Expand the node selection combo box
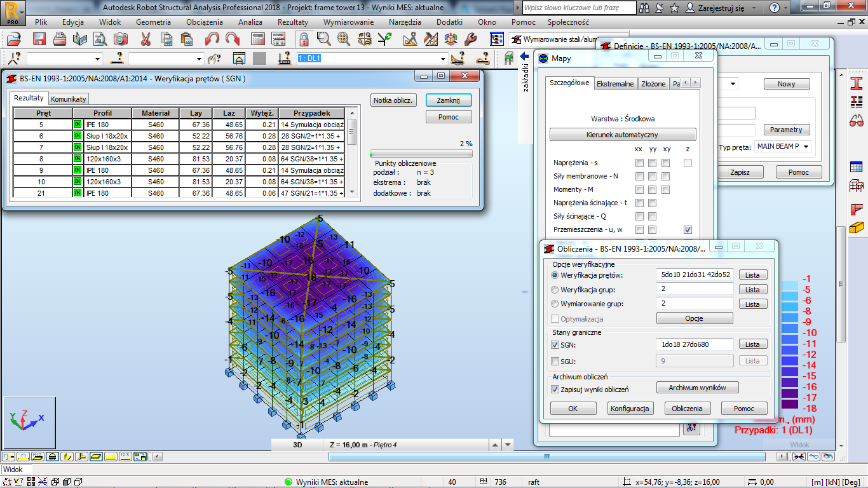868x488 pixels. click(97, 58)
